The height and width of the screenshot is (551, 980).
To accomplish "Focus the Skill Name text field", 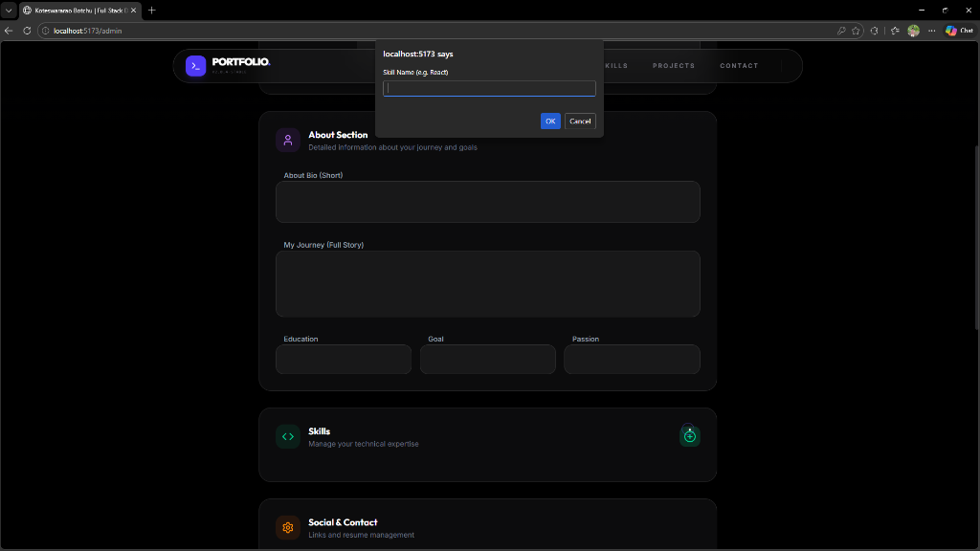I will click(489, 89).
